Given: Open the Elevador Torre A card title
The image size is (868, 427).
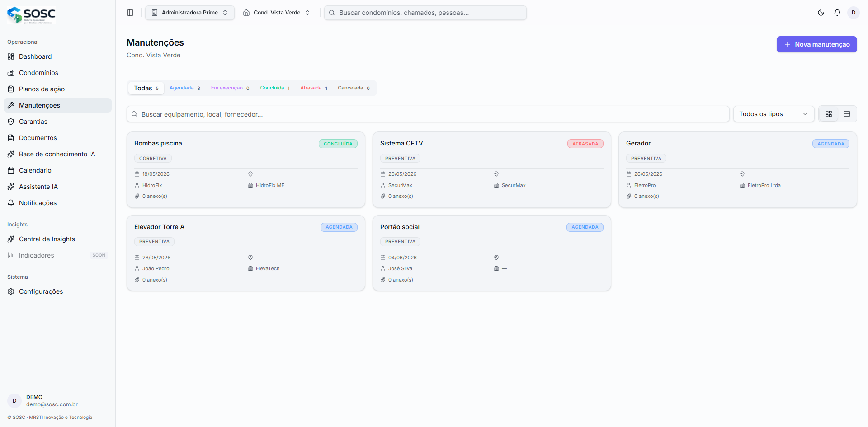Looking at the screenshot, I should coord(159,227).
